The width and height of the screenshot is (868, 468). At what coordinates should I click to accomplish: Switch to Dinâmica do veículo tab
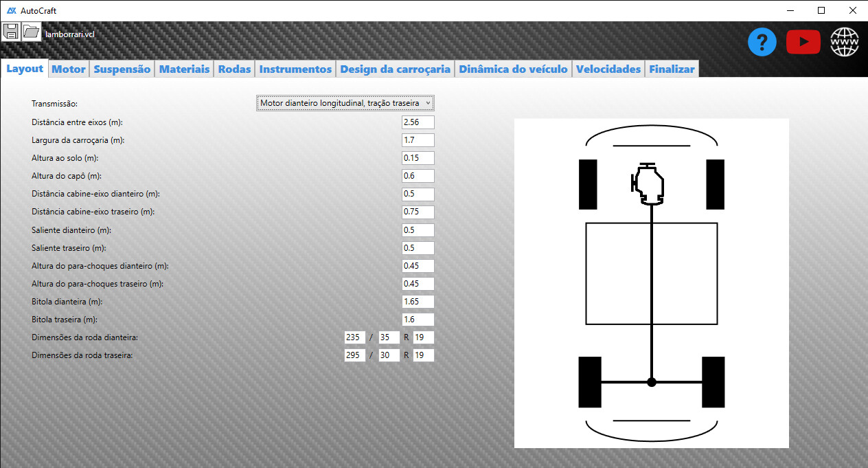pyautogui.click(x=513, y=69)
